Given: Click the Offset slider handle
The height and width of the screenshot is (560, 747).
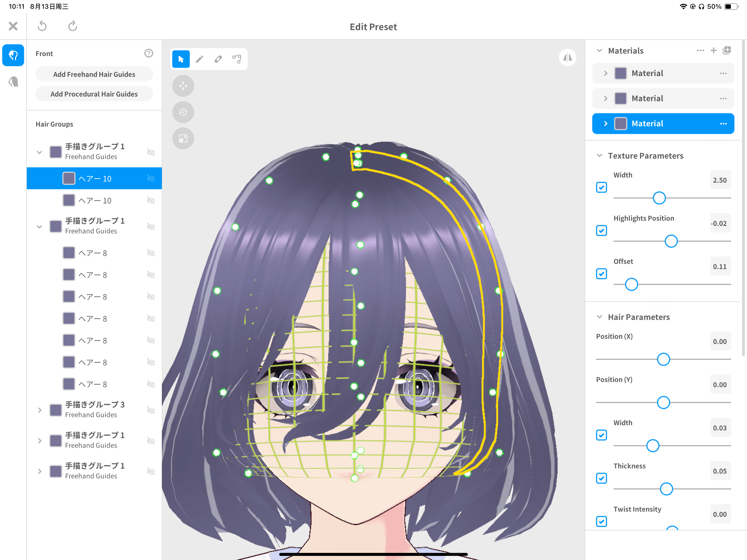Looking at the screenshot, I should pos(631,284).
